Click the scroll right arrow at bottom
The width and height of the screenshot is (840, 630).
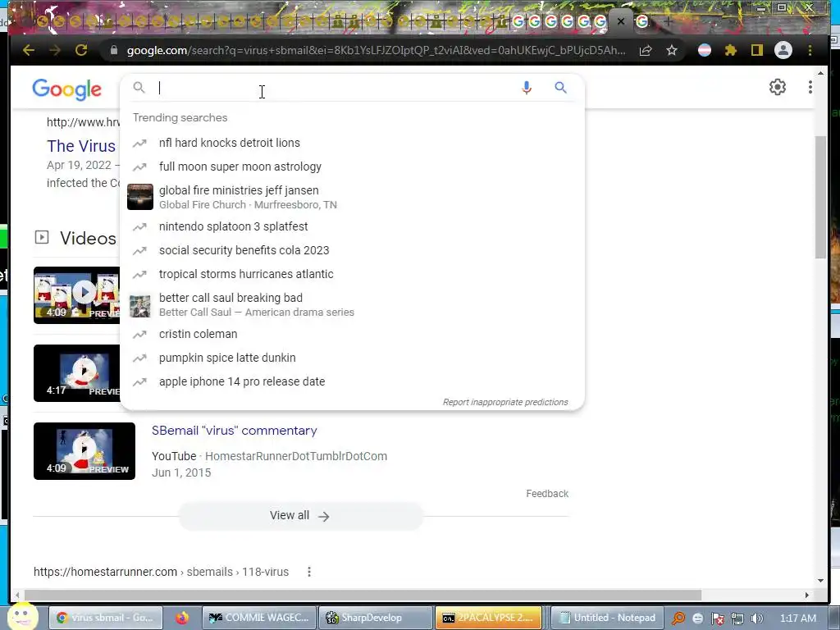pyautogui.click(x=807, y=596)
